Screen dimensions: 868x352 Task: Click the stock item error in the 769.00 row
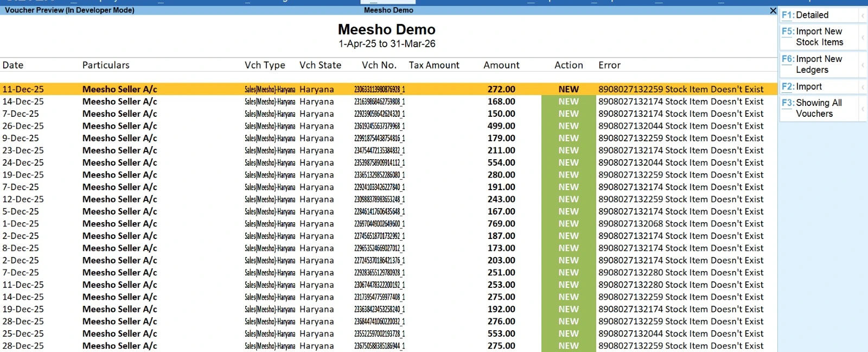681,224
